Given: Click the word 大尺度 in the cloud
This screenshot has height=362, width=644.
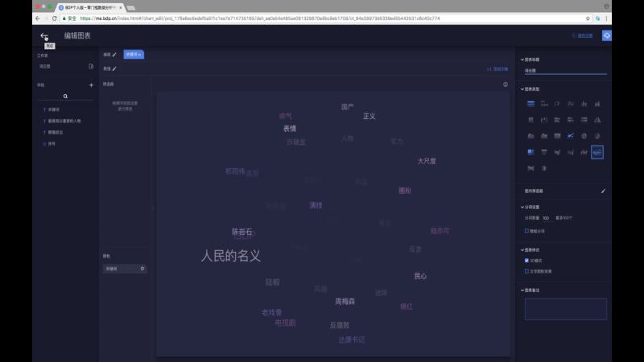Looking at the screenshot, I should [x=427, y=162].
